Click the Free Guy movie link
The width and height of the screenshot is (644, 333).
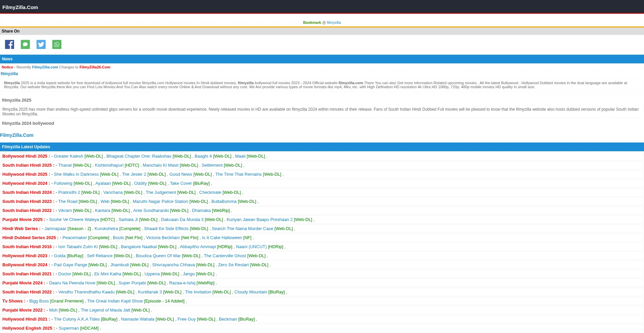[x=186, y=319]
